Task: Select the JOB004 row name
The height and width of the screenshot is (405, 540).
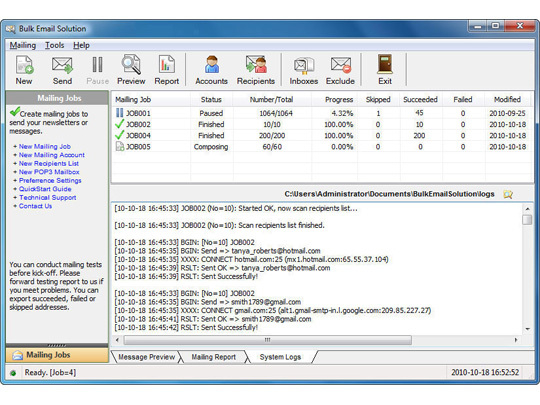Action: pyautogui.click(x=138, y=135)
